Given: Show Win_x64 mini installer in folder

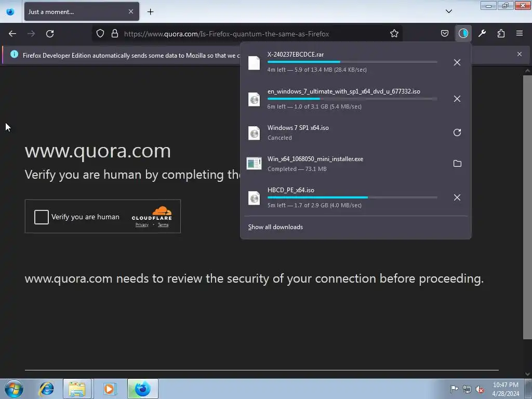Looking at the screenshot, I should (457, 164).
